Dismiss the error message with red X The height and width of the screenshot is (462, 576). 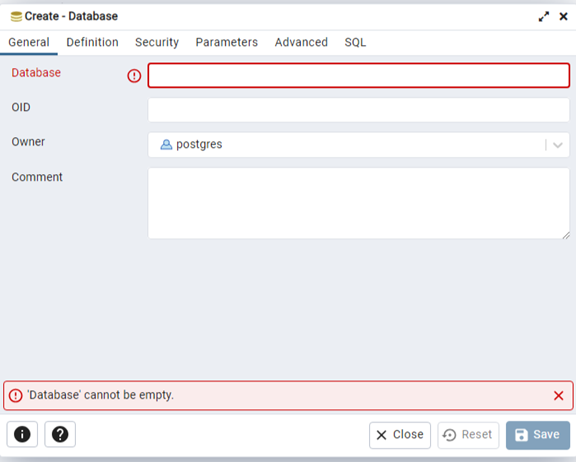pos(558,396)
